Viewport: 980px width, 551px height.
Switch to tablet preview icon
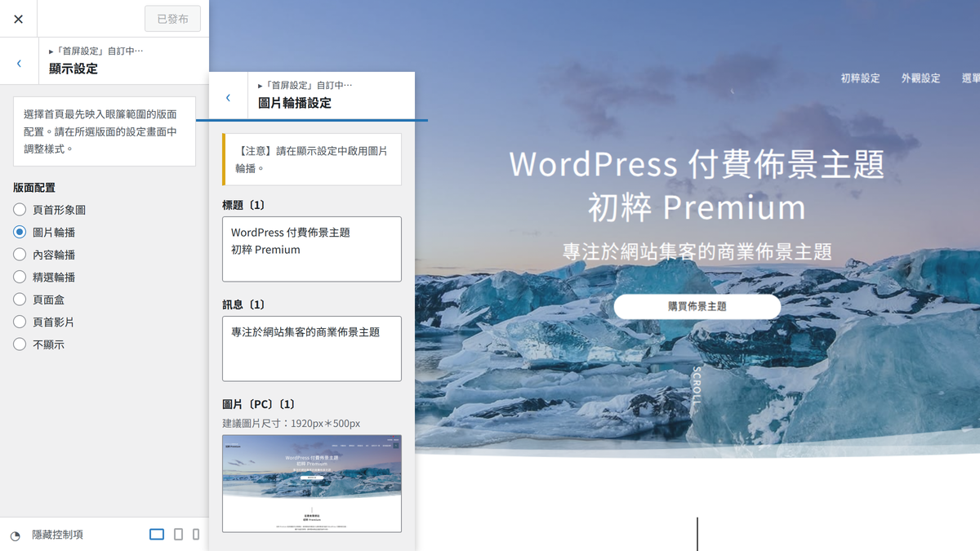(x=178, y=535)
